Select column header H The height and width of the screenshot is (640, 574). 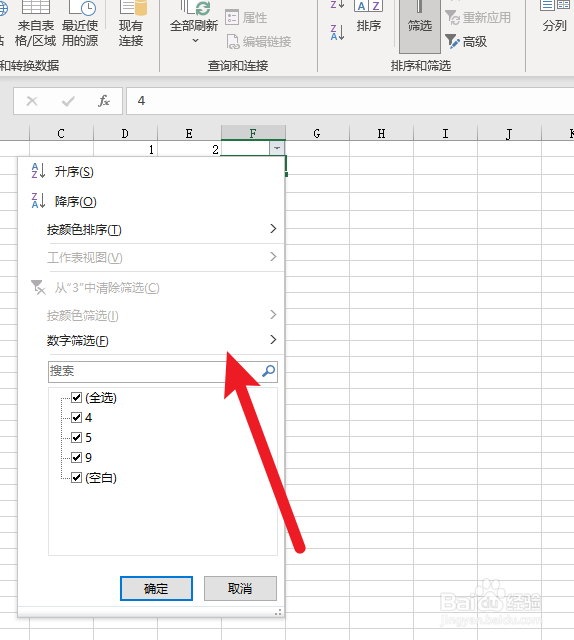click(x=381, y=133)
